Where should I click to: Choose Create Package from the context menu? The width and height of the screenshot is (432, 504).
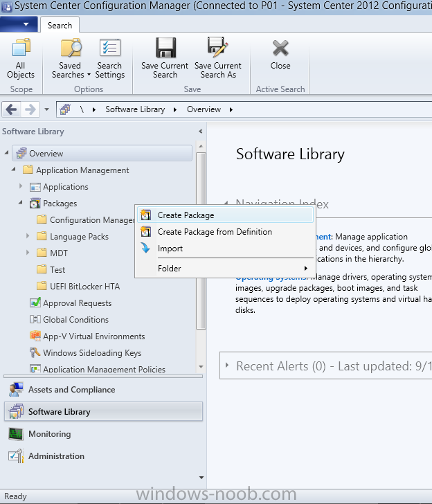point(225,215)
